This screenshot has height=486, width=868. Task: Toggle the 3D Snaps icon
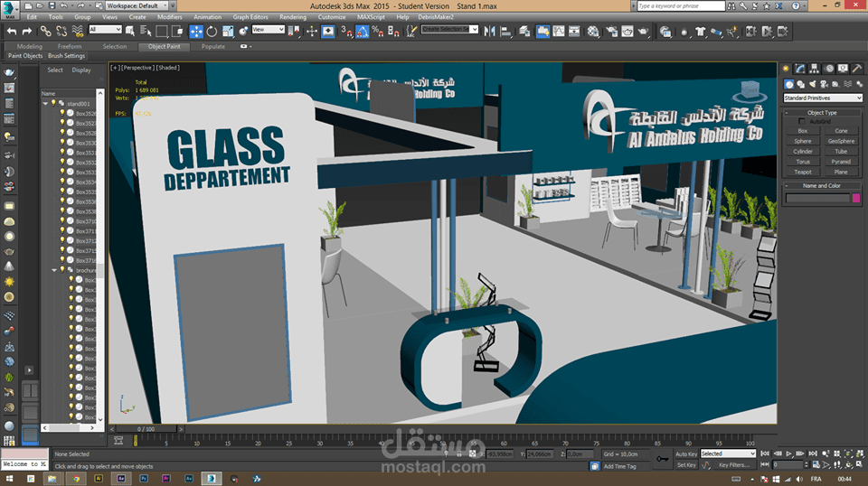point(346,32)
